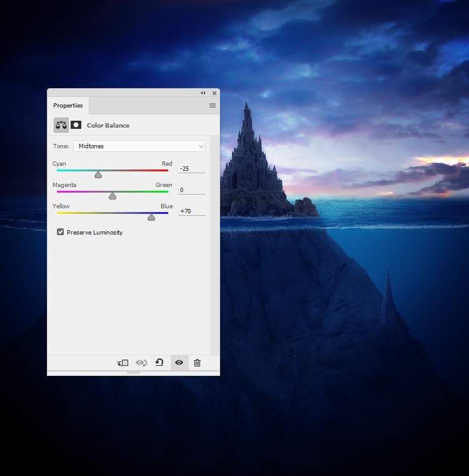View the previous state of the adjustment
Screen dimensions: 469x476
pyautogui.click(x=141, y=363)
